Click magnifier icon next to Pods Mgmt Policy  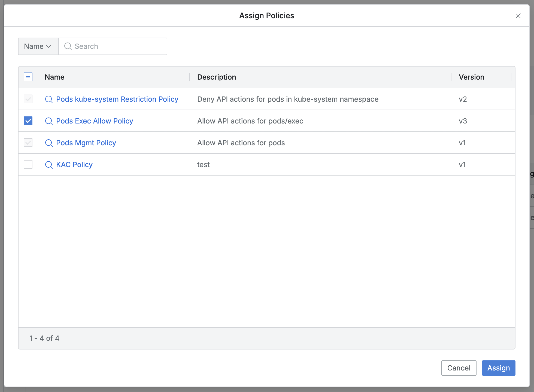tap(49, 143)
